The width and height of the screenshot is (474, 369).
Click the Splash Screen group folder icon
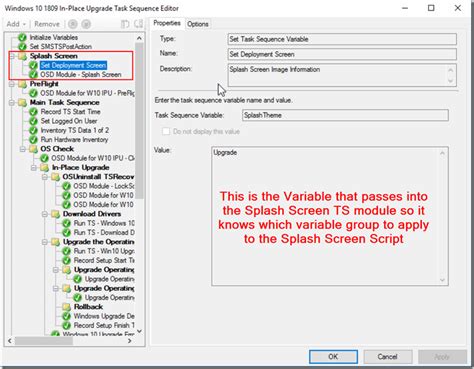click(x=23, y=56)
